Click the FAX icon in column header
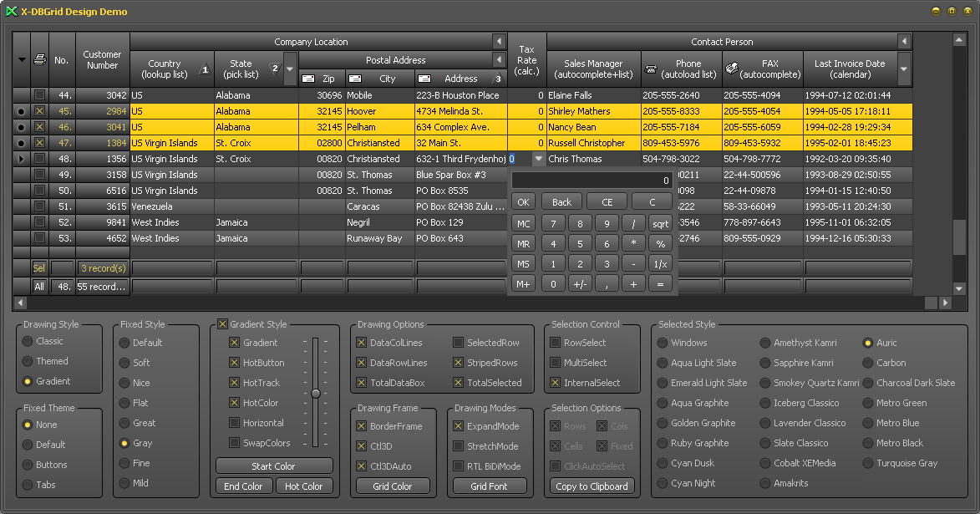 [x=731, y=68]
